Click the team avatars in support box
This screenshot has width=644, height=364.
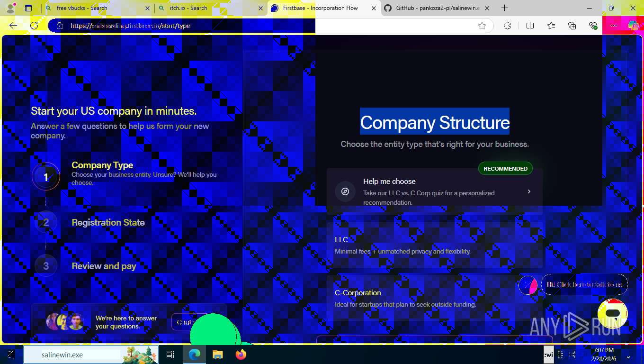(65, 322)
